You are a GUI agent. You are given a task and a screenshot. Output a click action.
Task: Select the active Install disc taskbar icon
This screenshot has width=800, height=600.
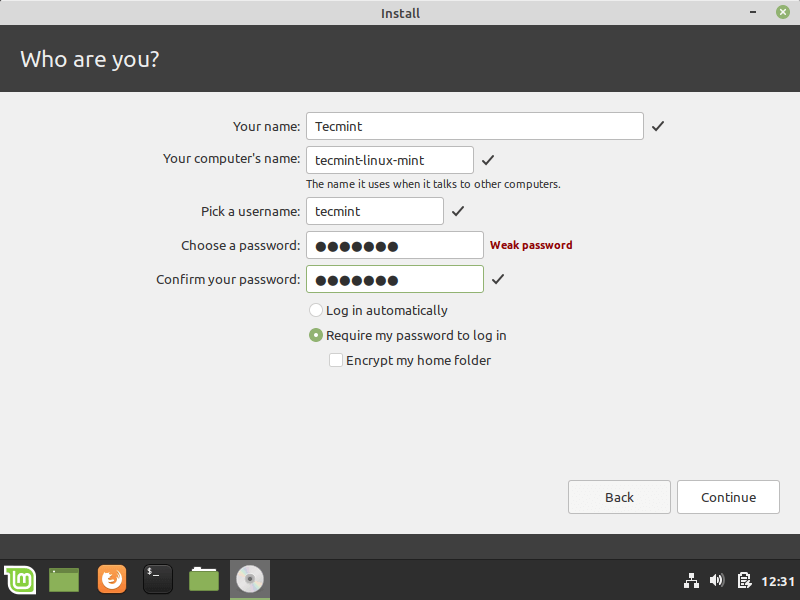point(249,579)
